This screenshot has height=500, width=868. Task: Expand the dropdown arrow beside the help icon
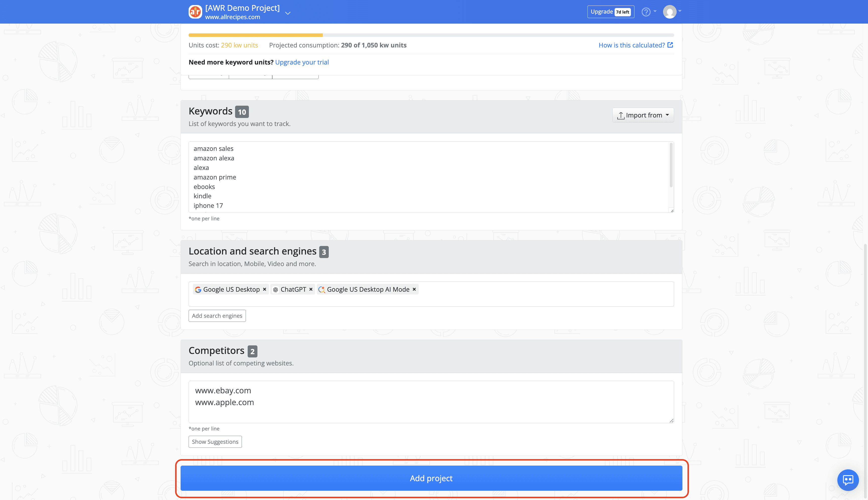[655, 11]
